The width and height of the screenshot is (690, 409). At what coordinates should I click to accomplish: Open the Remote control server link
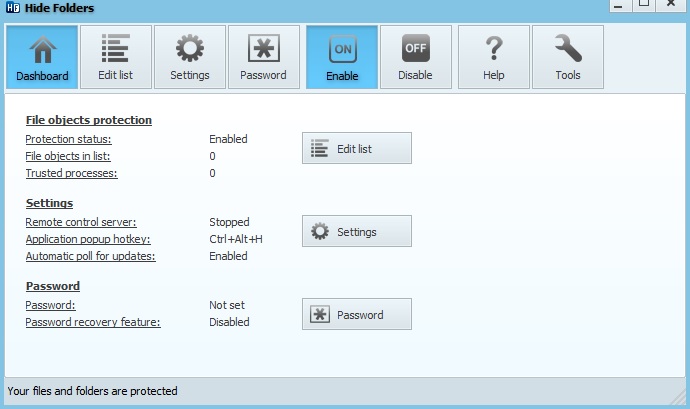(81, 222)
